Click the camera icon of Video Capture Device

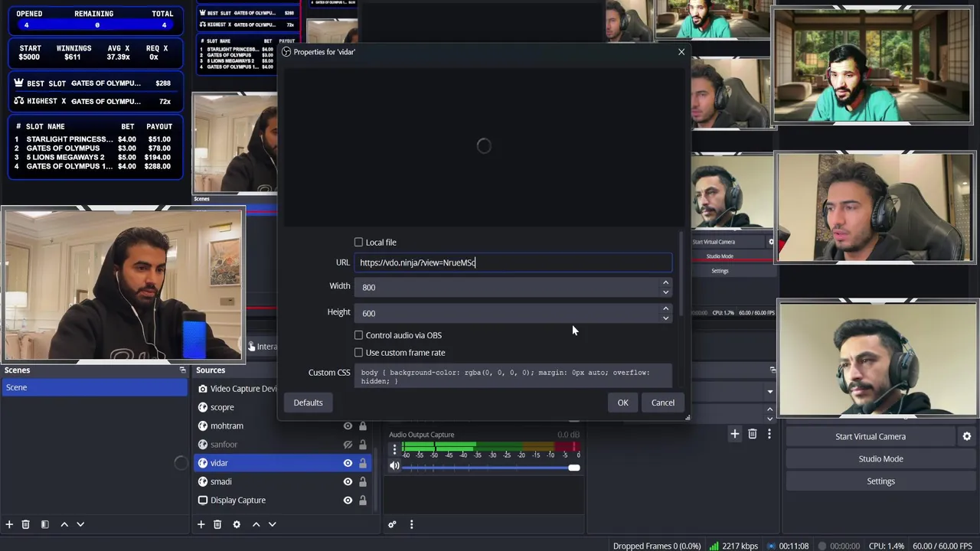(x=203, y=389)
